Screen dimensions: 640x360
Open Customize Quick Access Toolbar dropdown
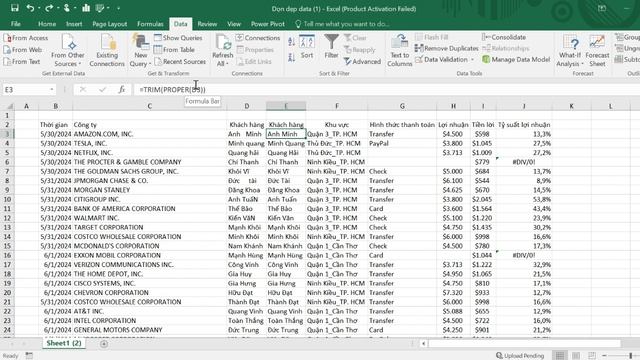tap(118, 8)
